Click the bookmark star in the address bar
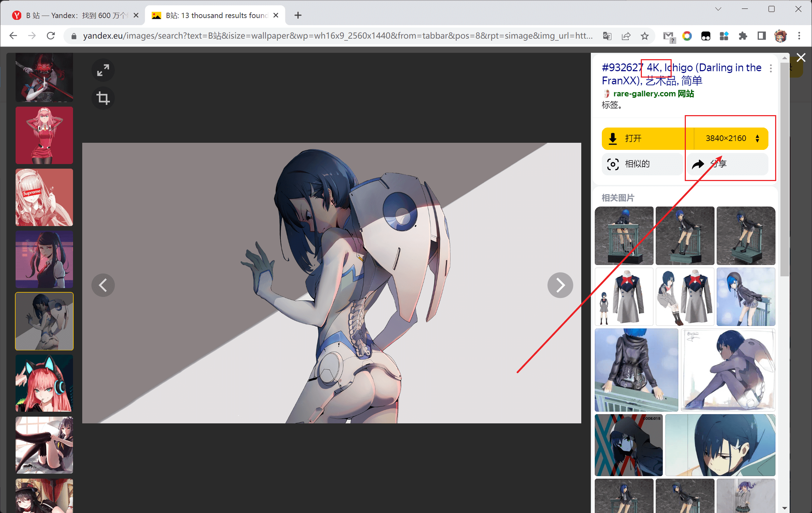 tap(645, 36)
